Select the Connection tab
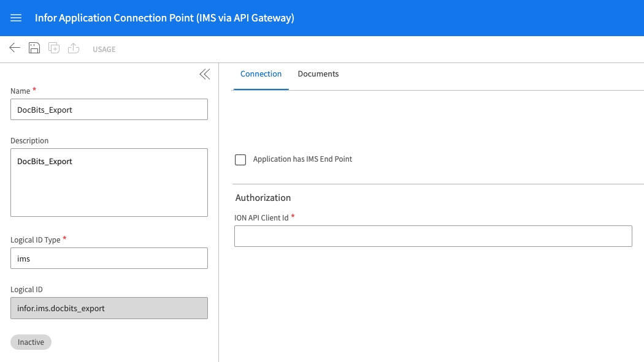This screenshot has width=644, height=362. [x=261, y=74]
